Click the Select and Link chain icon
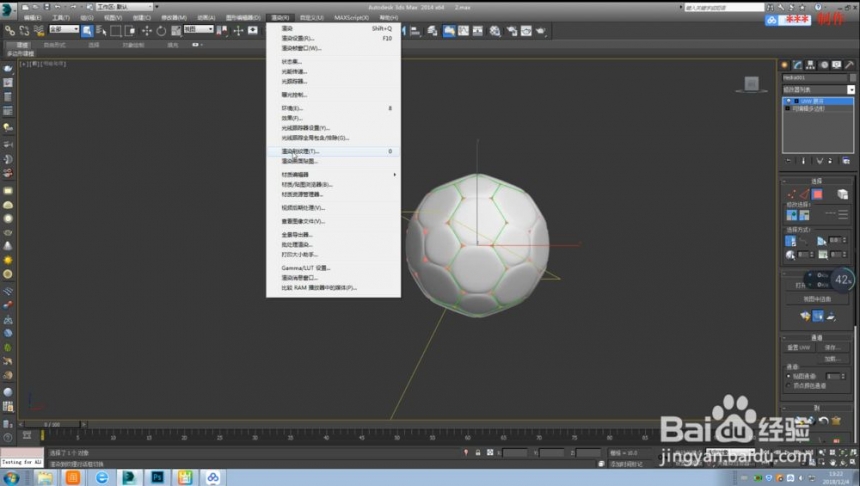Image resolution: width=860 pixels, height=486 pixels. [10, 31]
